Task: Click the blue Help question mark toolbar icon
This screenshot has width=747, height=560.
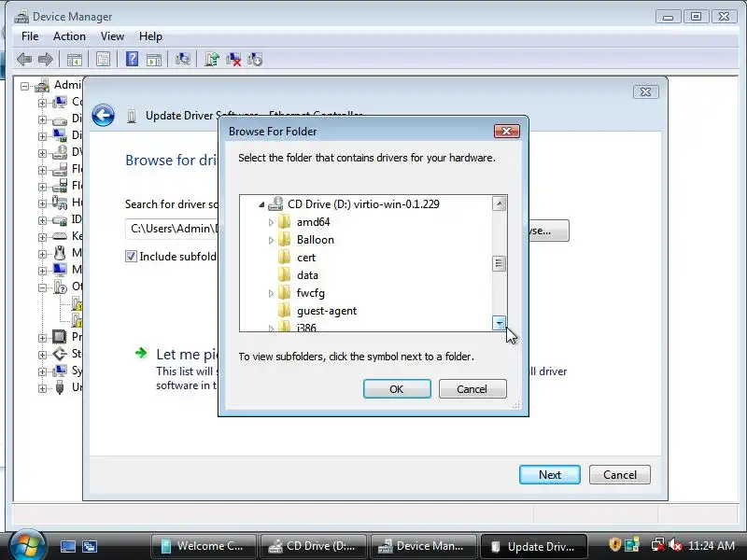Action: point(132,59)
